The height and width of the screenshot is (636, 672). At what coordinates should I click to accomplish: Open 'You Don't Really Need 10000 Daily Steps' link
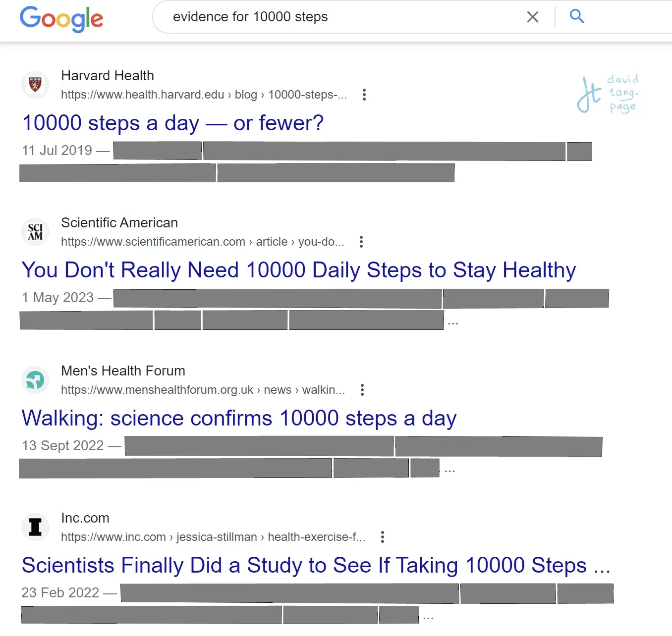[299, 270]
